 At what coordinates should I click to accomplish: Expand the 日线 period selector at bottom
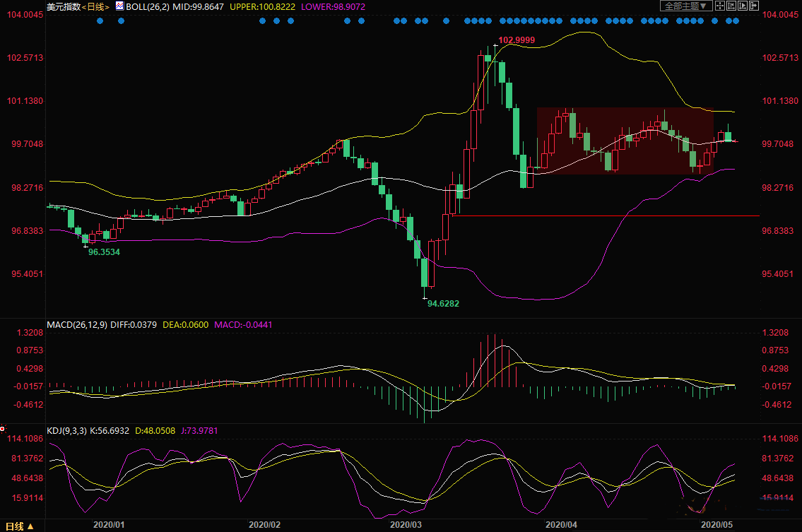18,526
